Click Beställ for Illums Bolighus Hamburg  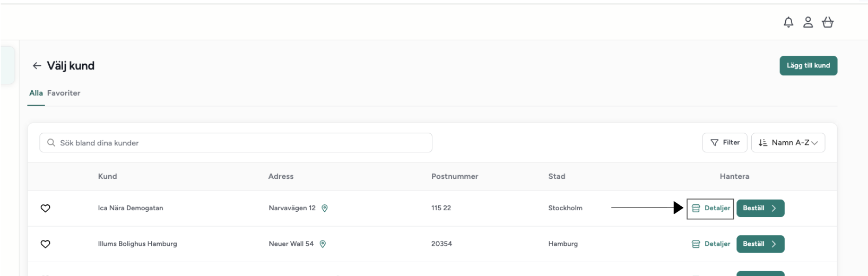point(760,244)
